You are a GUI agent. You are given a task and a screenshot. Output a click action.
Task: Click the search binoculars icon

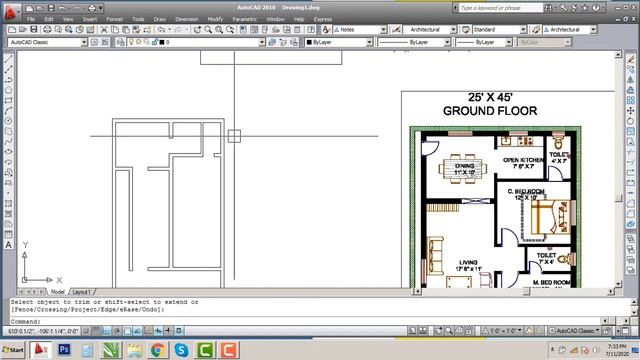[x=549, y=8]
